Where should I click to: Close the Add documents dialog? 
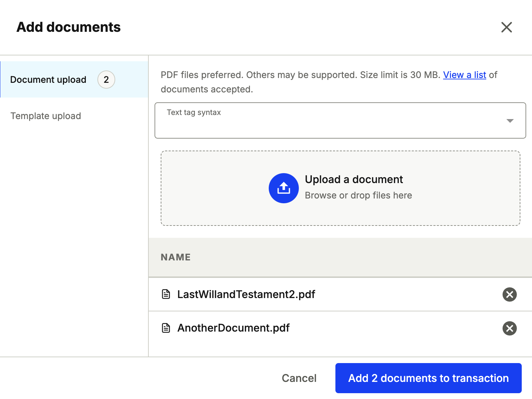[x=506, y=27]
